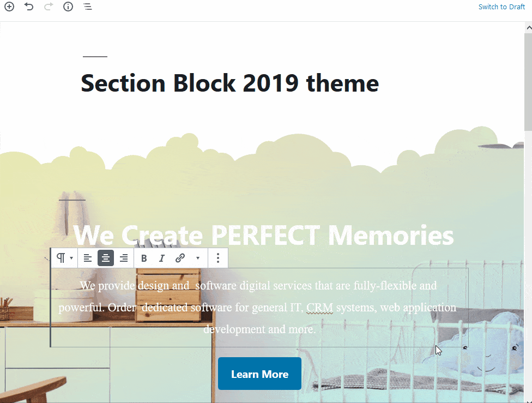Viewport: 532px width, 403px height.
Task: Open the block navigation list icon
Action: [x=88, y=7]
